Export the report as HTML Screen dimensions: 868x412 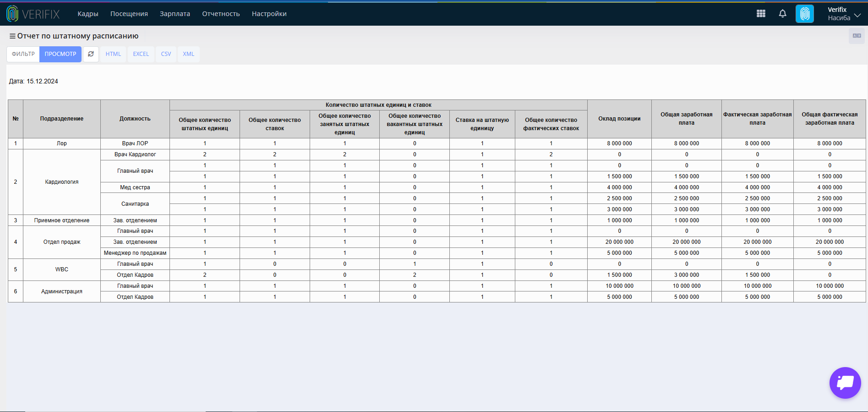coord(113,54)
